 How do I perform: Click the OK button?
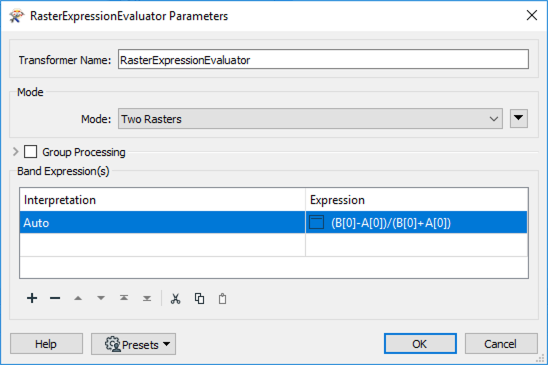420,344
